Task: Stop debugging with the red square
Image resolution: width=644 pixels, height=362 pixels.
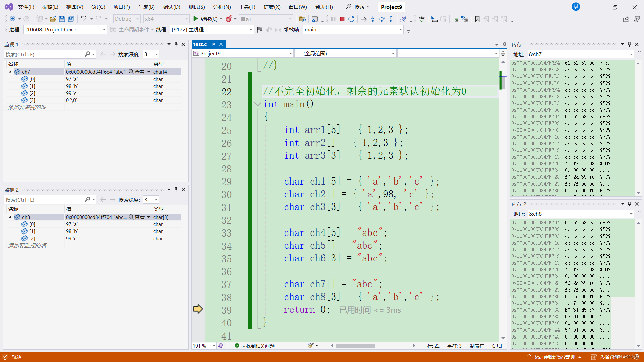Action: pos(342,19)
